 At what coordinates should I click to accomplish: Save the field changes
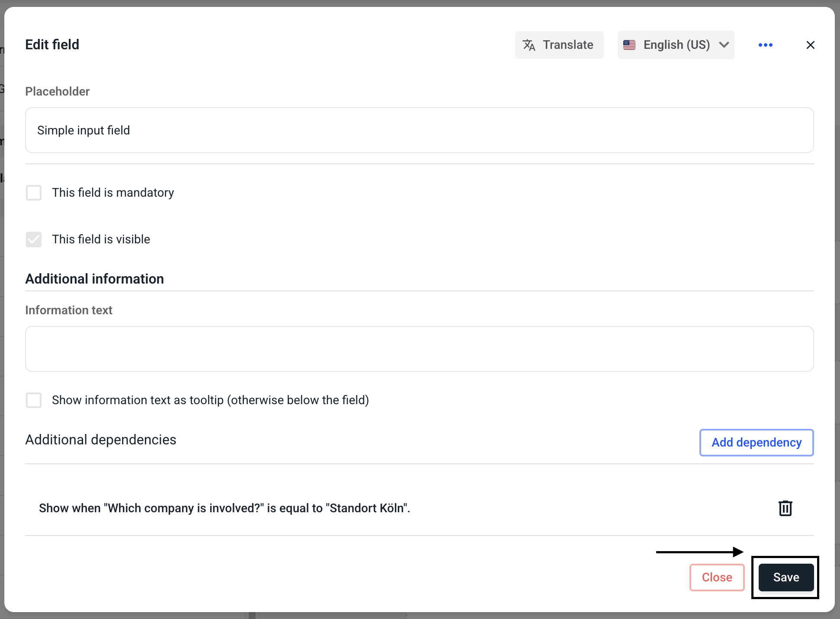(x=785, y=577)
